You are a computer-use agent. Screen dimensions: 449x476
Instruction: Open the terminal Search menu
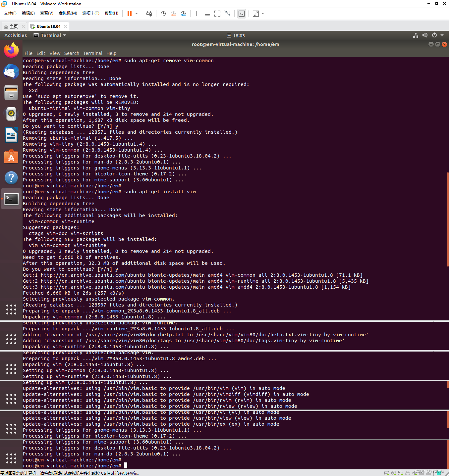[72, 53]
